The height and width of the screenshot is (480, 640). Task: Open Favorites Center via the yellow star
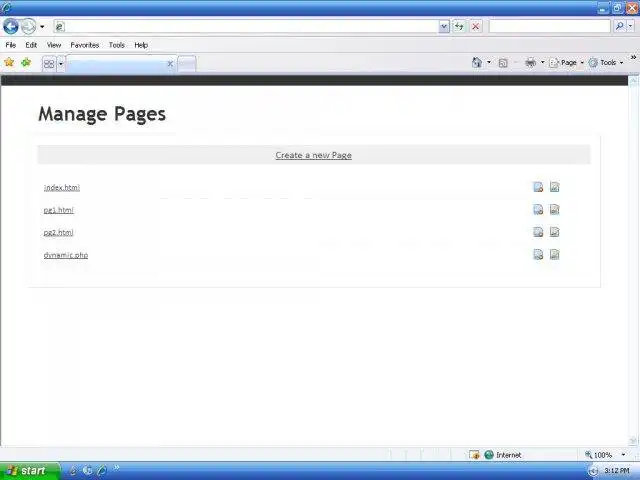(x=9, y=62)
